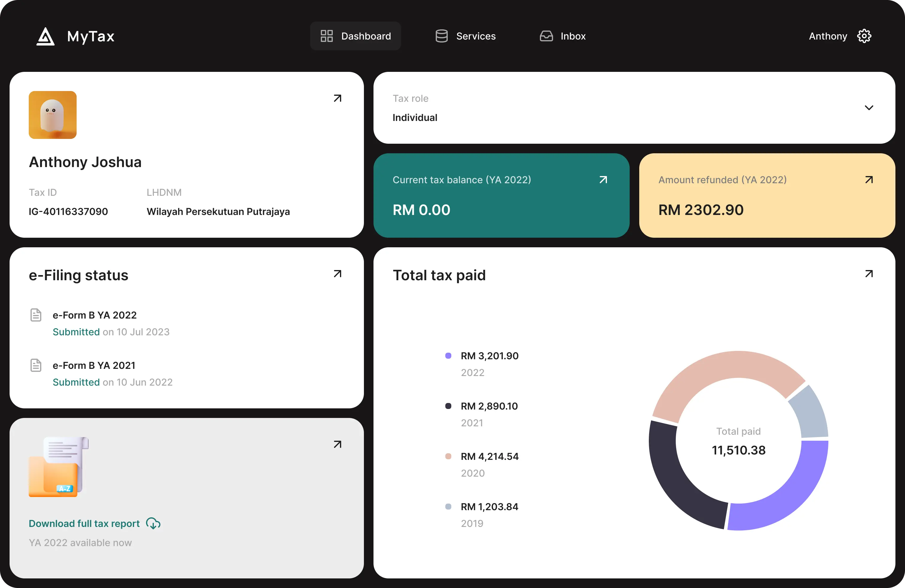Viewport: 905px width, 588px height.
Task: Click Download full tax report link
Action: pos(84,523)
